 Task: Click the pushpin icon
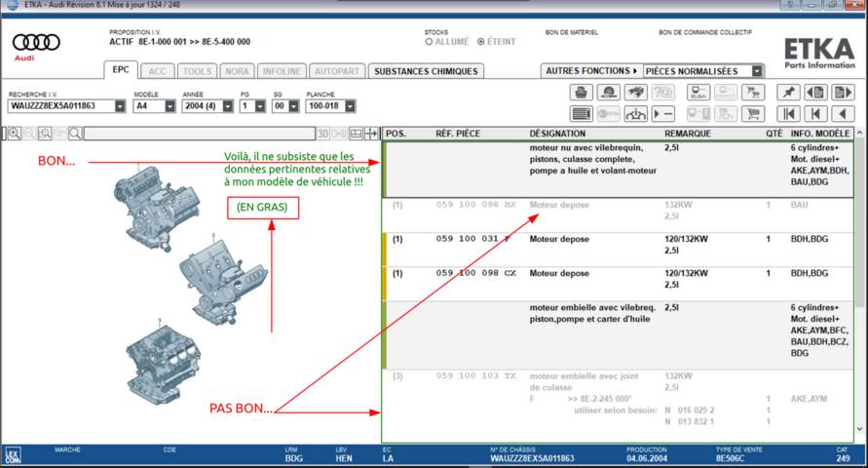(x=789, y=93)
